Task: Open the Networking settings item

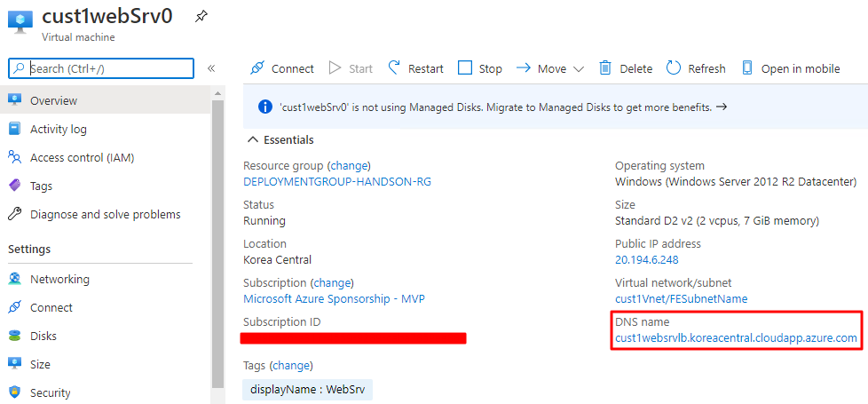Action: click(x=106, y=279)
